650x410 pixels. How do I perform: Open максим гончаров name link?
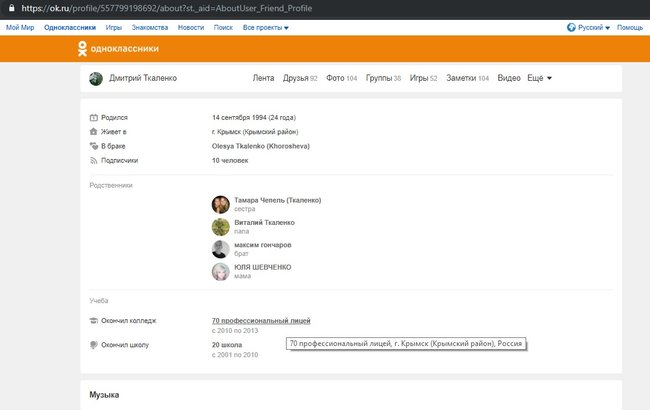[x=263, y=245]
